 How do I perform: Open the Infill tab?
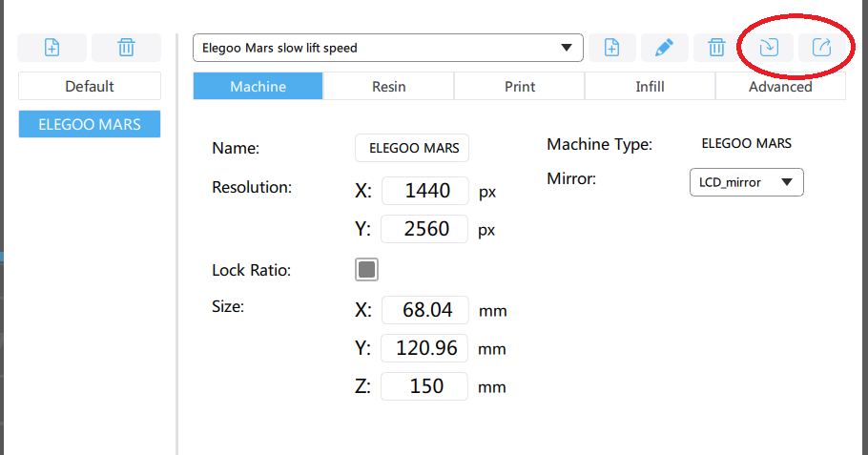tap(650, 87)
